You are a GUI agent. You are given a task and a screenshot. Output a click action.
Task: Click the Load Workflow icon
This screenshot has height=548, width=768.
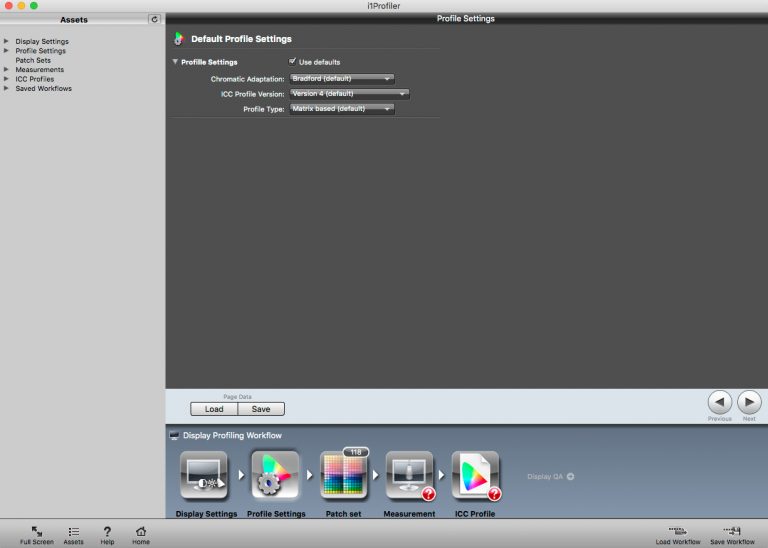678,531
